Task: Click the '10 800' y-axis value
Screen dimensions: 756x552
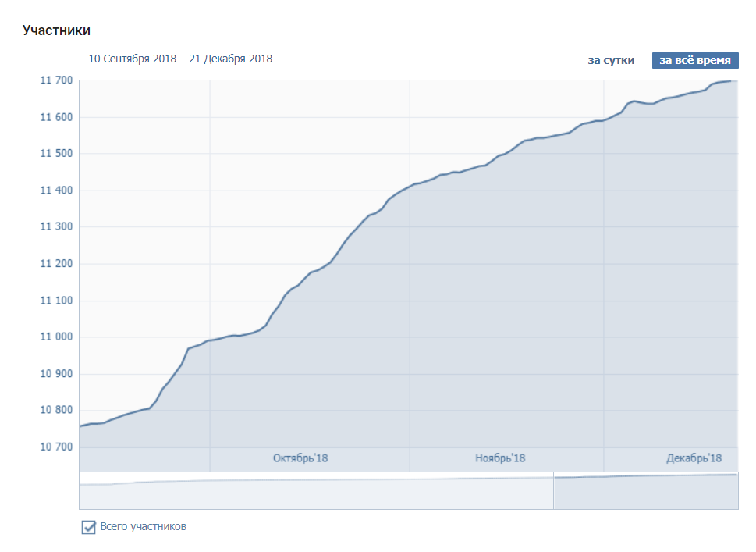Action: coord(56,410)
